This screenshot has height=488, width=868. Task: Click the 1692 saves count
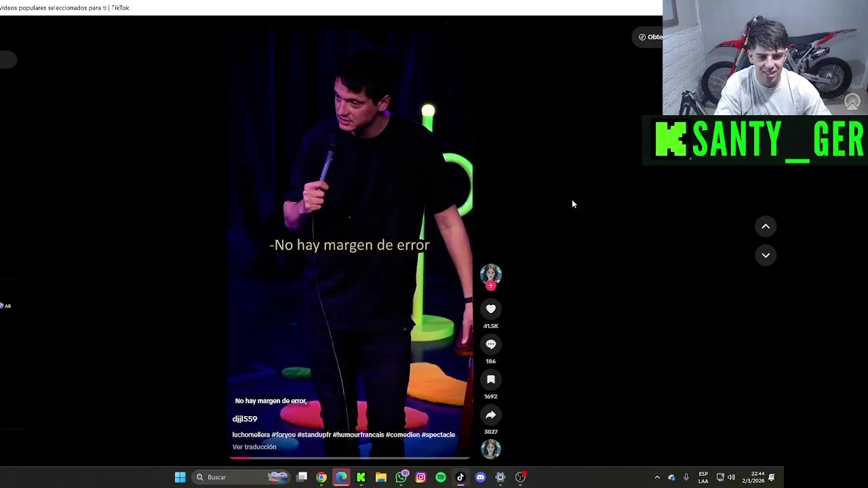(491, 396)
